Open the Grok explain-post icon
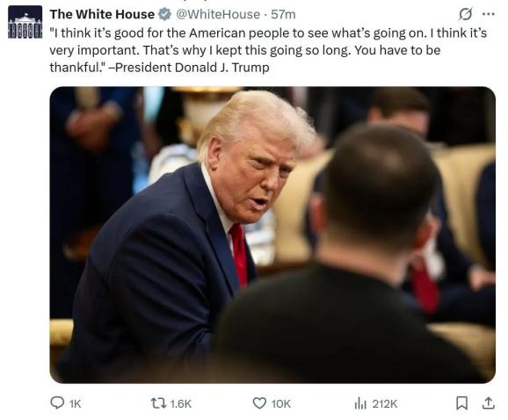Viewport: 508px width, 420px height. point(465,14)
